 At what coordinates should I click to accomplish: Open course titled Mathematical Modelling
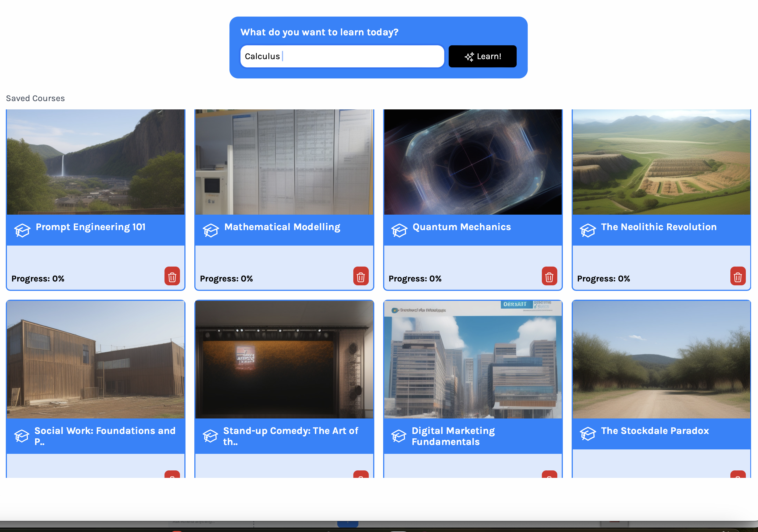282,227
